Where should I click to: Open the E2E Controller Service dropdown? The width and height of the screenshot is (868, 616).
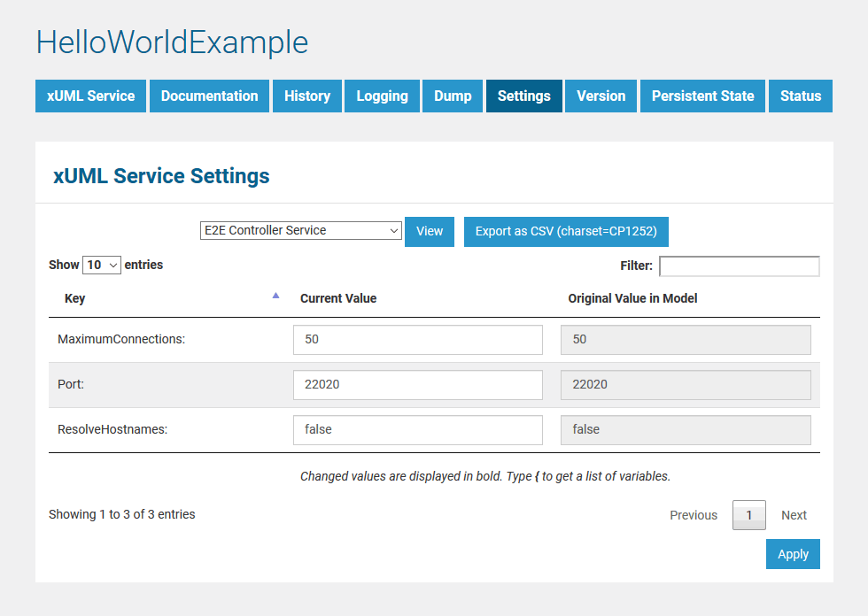pyautogui.click(x=301, y=231)
